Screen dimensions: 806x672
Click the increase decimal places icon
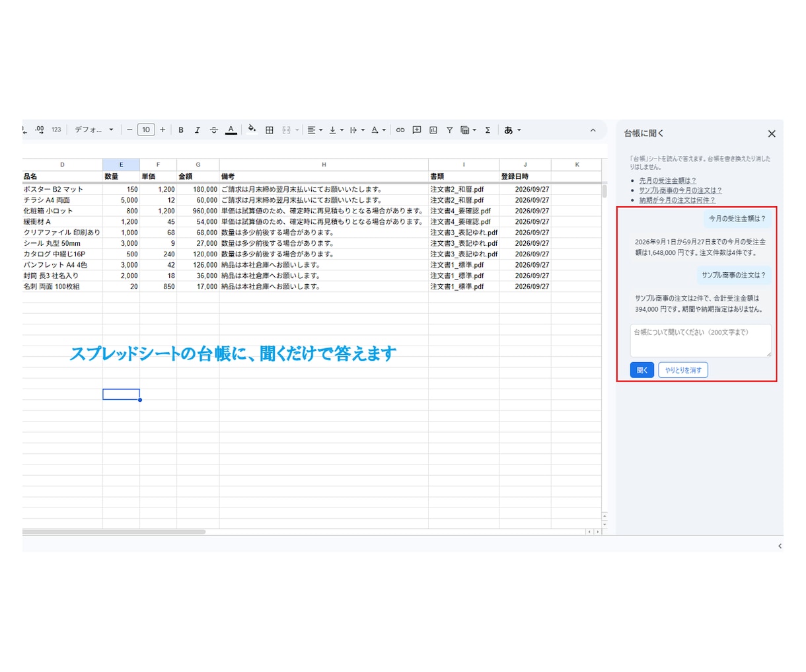point(40,130)
